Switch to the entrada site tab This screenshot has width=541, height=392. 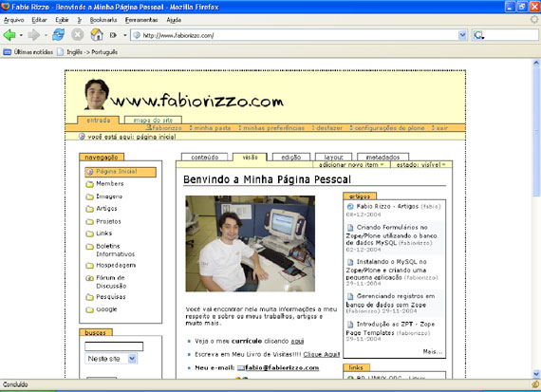coord(99,121)
